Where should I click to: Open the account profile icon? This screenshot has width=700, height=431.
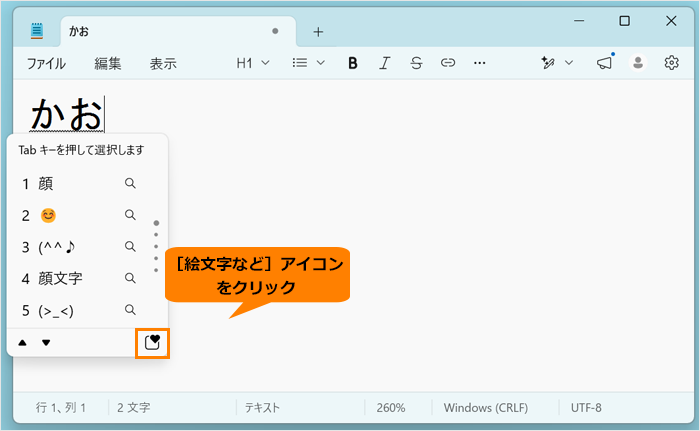coord(638,63)
